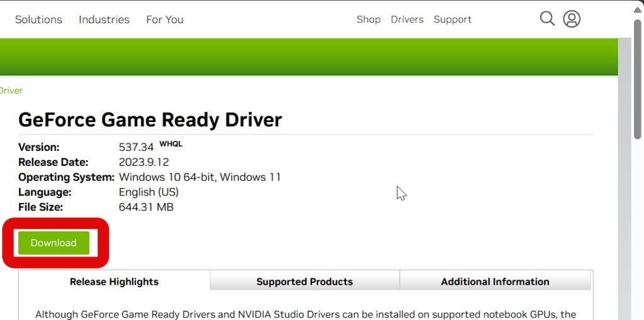Screen dimensions: 644x320
Task: Open the Solutions menu
Action: 38,19
